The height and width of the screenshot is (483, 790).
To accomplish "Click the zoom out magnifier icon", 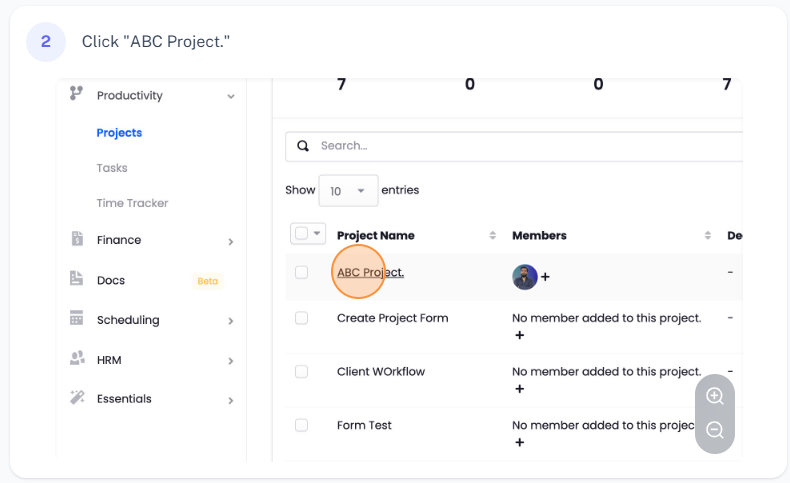I will pyautogui.click(x=714, y=430).
